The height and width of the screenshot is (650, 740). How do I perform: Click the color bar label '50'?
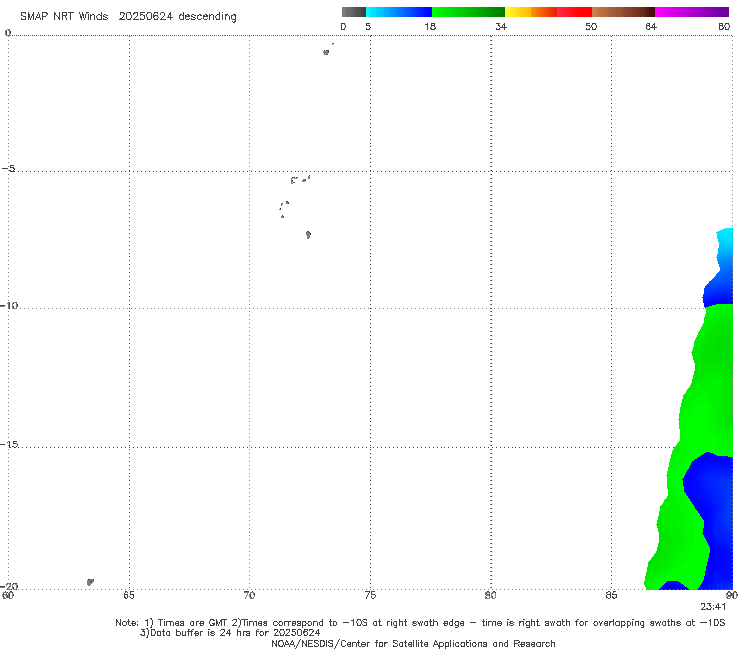(x=591, y=26)
